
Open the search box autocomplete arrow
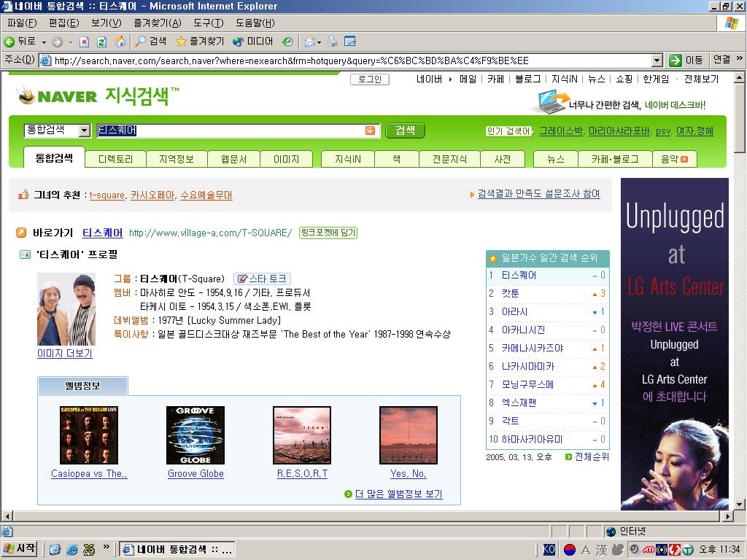tap(370, 131)
